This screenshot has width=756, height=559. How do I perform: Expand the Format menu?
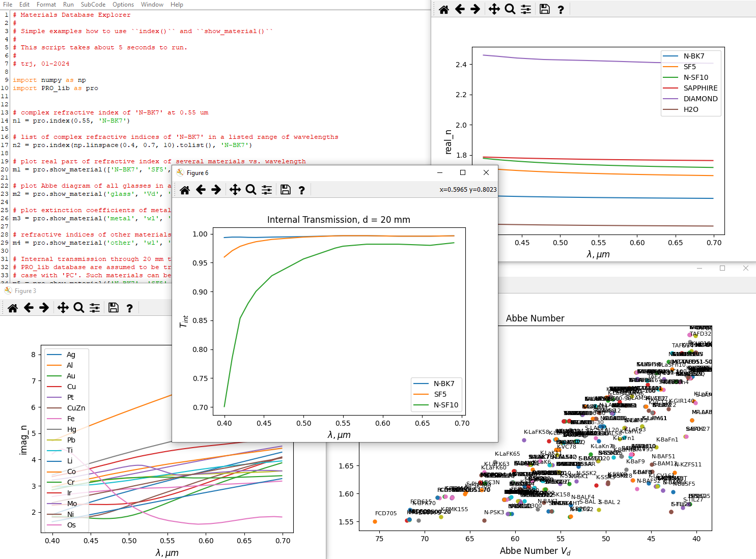pyautogui.click(x=46, y=5)
